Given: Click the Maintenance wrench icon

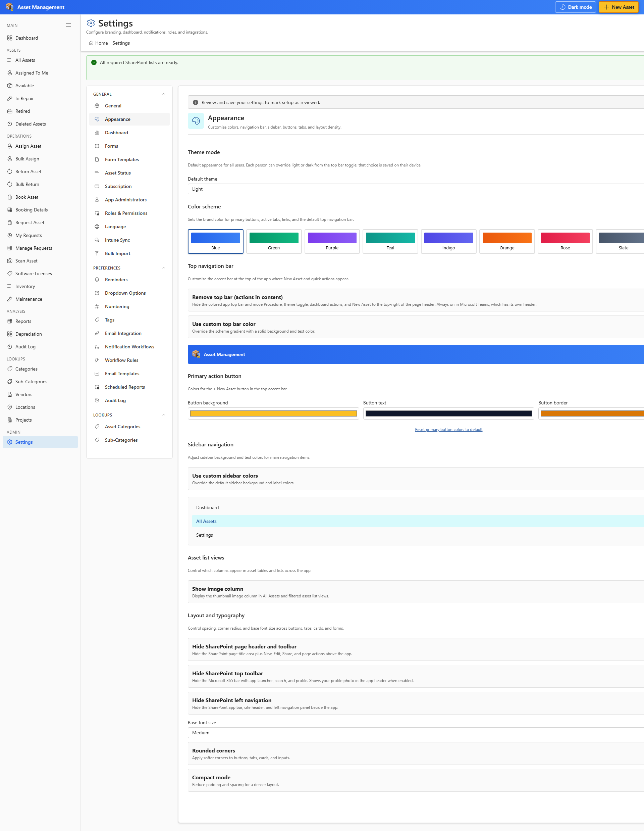Looking at the screenshot, I should (10, 299).
